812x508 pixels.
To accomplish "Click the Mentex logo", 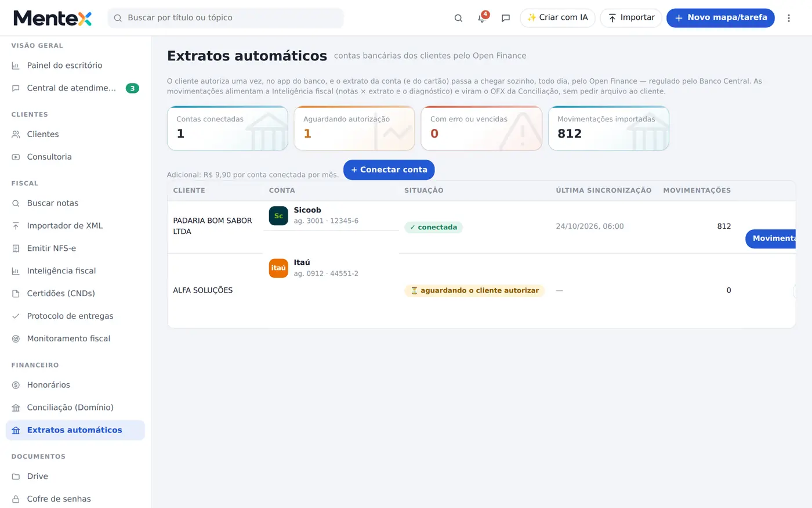I will 53,18.
